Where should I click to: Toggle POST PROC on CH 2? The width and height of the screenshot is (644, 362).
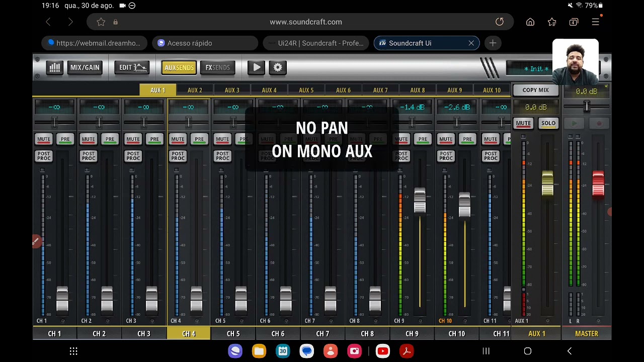[89, 156]
